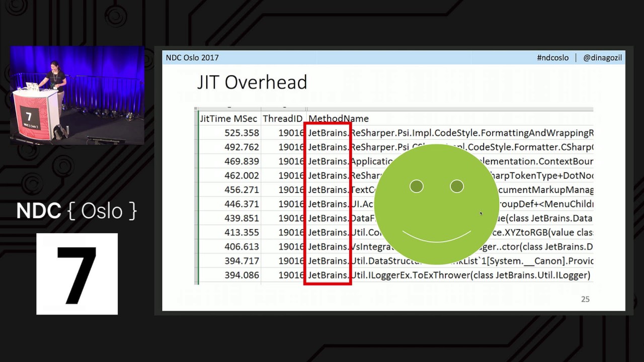Select the method name containing "cumentMarkupManag"
This screenshot has height=362, width=644.
click(451, 190)
